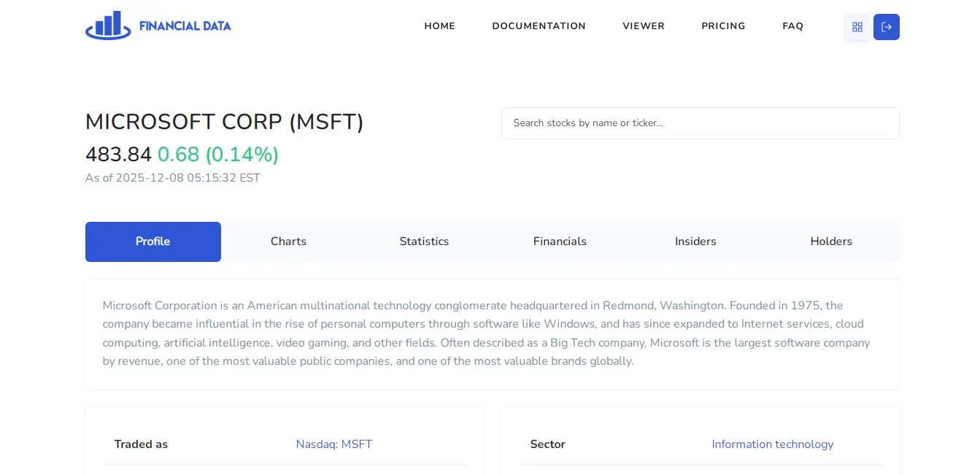Switch to the Holders tab
980x475 pixels.
832,242
